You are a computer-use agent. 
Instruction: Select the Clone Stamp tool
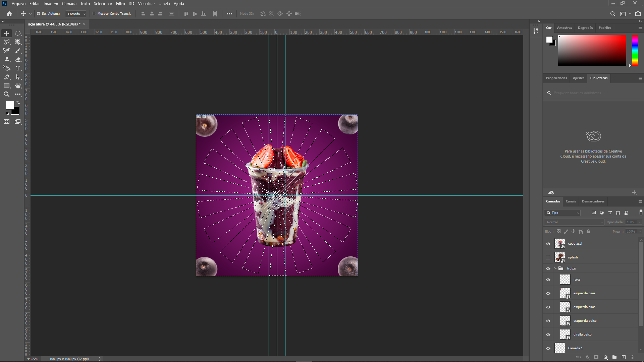tap(7, 59)
